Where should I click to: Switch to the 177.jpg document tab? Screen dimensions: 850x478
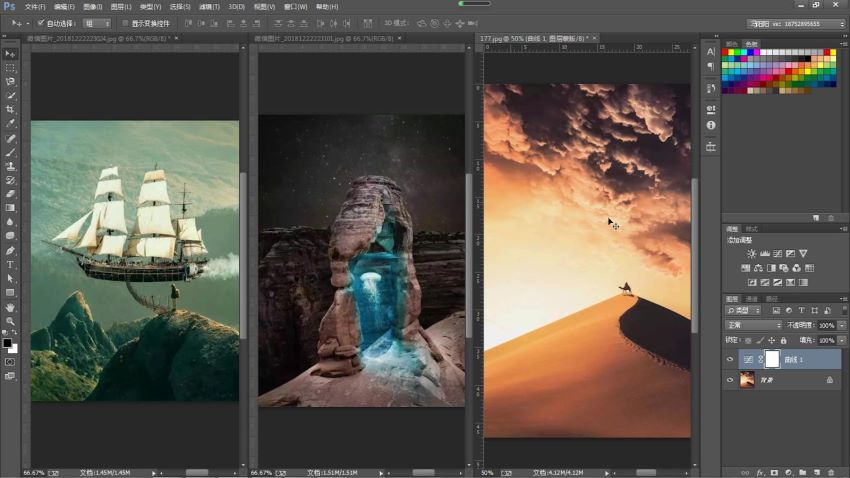pyautogui.click(x=533, y=38)
